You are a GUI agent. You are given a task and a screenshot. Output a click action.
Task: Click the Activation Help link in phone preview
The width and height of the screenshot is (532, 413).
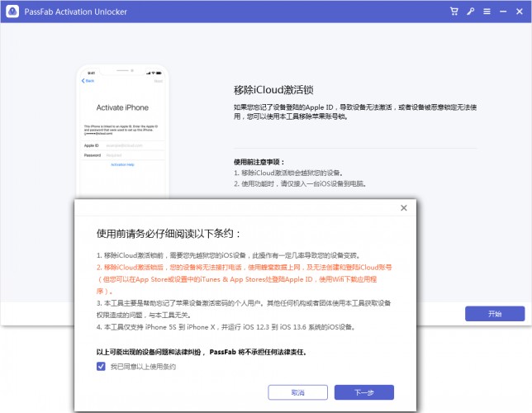point(122,164)
